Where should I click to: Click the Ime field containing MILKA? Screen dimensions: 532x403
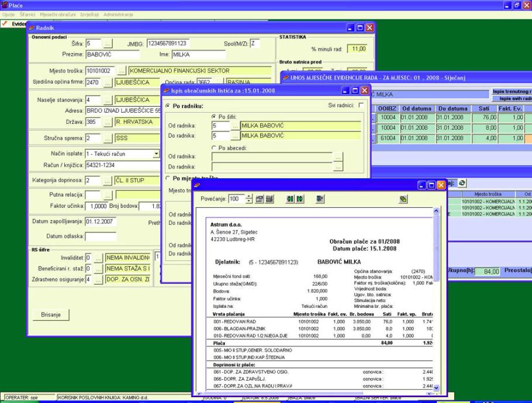click(x=199, y=54)
